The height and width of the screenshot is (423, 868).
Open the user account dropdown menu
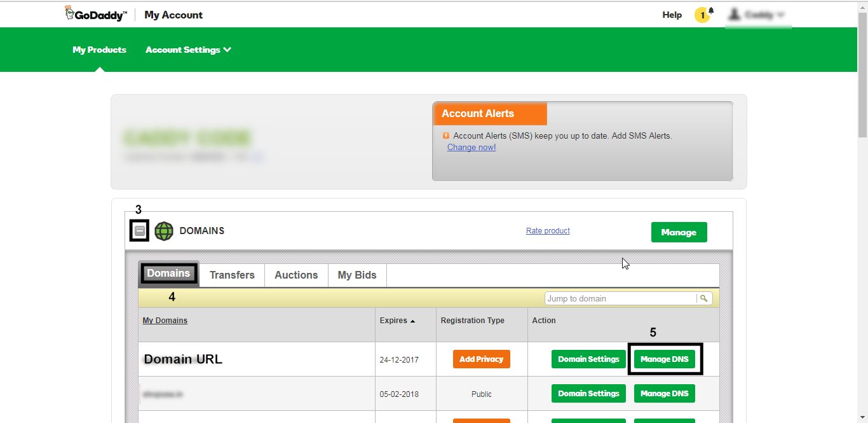[758, 15]
